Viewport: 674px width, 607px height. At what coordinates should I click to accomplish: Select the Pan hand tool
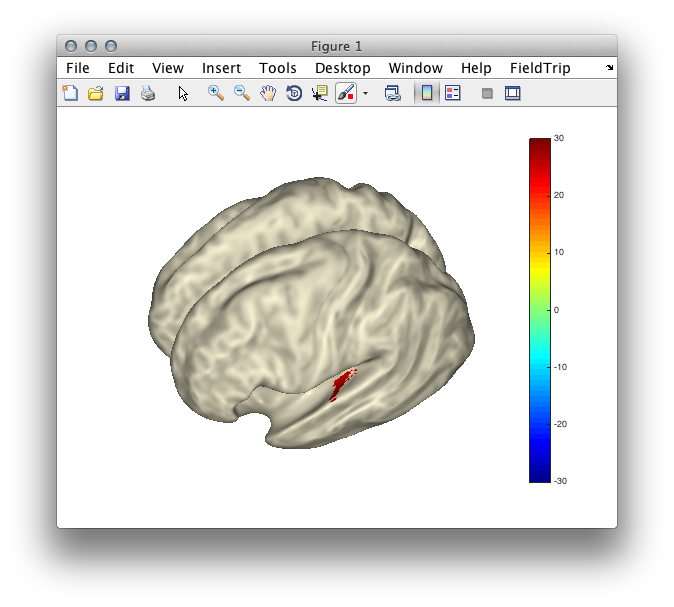(x=268, y=93)
